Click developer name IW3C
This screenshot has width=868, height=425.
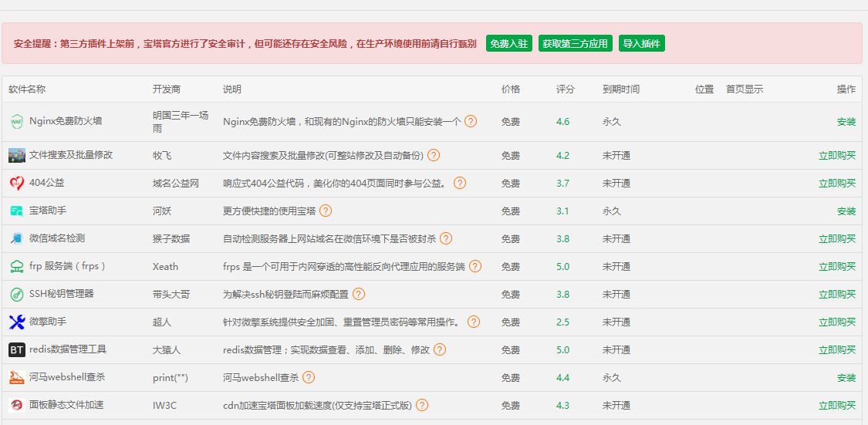(164, 405)
